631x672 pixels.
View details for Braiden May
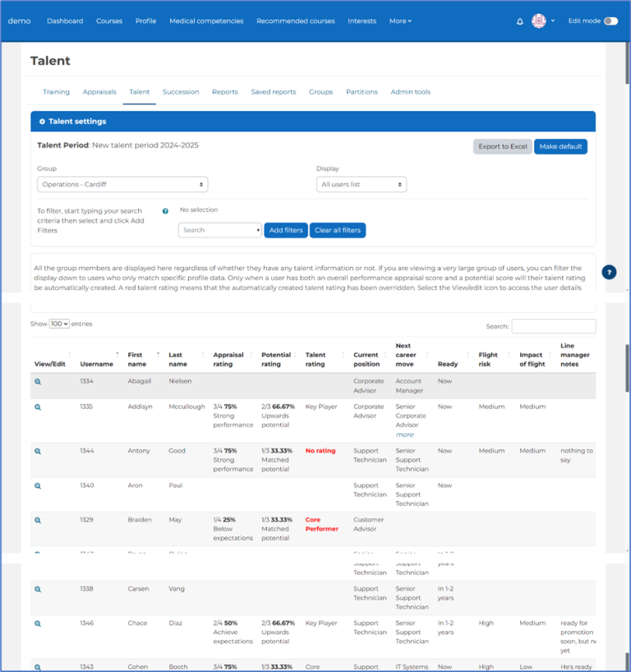pos(38,520)
